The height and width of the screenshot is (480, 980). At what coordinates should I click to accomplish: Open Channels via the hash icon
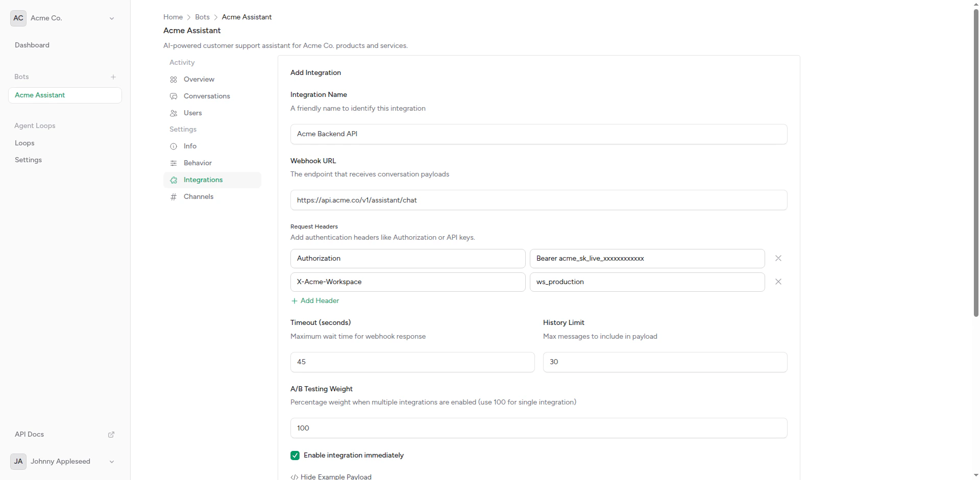coord(174,197)
